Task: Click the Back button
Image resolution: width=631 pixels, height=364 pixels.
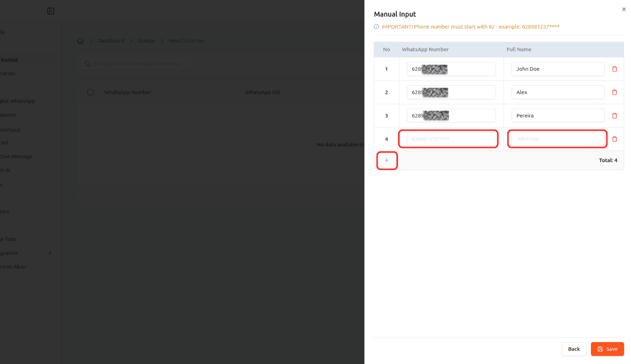Action: 574,349
